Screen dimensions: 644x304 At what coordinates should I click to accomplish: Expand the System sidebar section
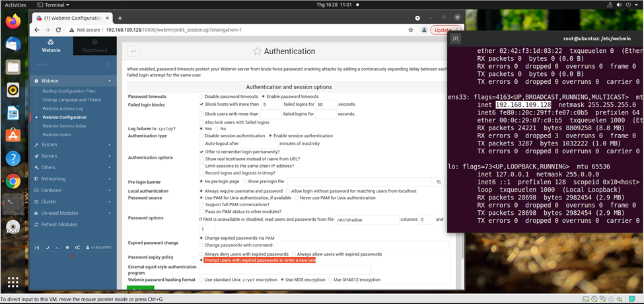(73, 145)
